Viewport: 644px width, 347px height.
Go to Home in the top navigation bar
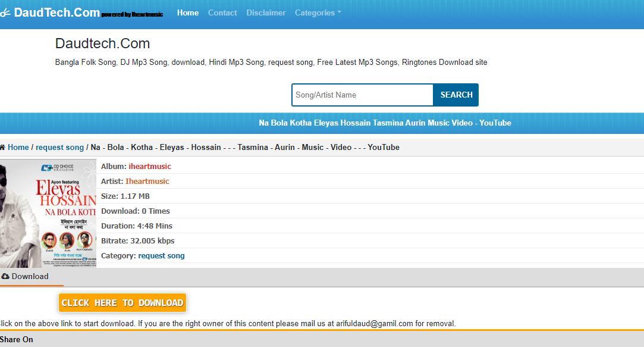tap(188, 12)
